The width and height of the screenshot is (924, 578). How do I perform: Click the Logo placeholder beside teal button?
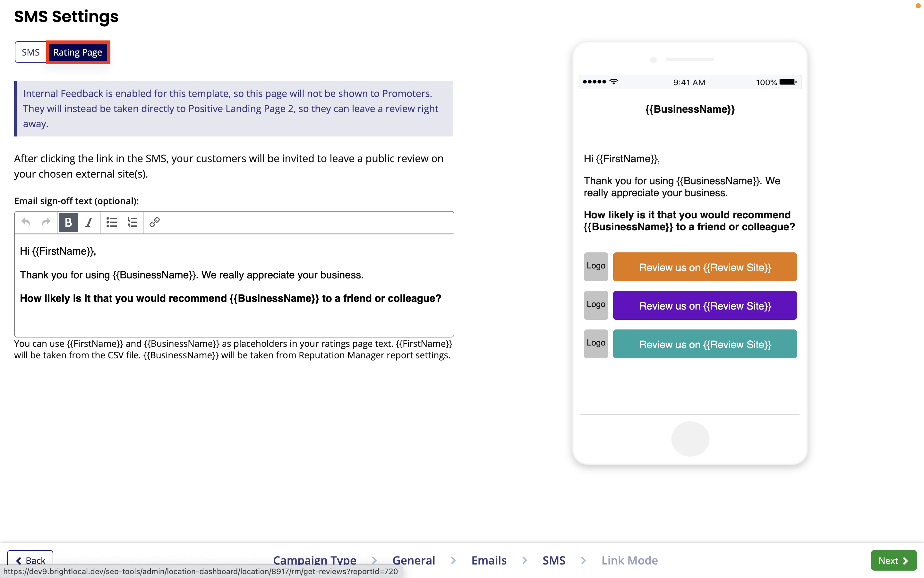point(596,344)
